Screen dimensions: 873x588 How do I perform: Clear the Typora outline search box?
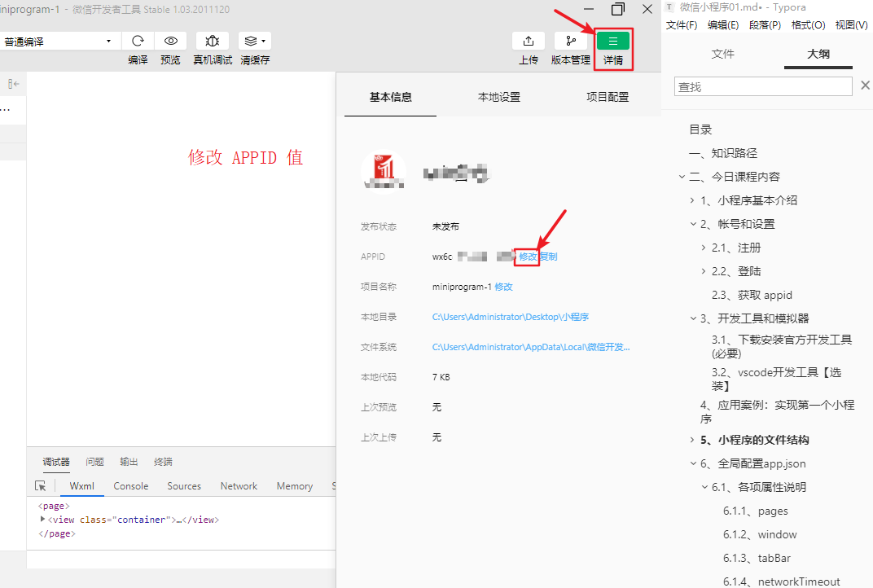point(865,86)
